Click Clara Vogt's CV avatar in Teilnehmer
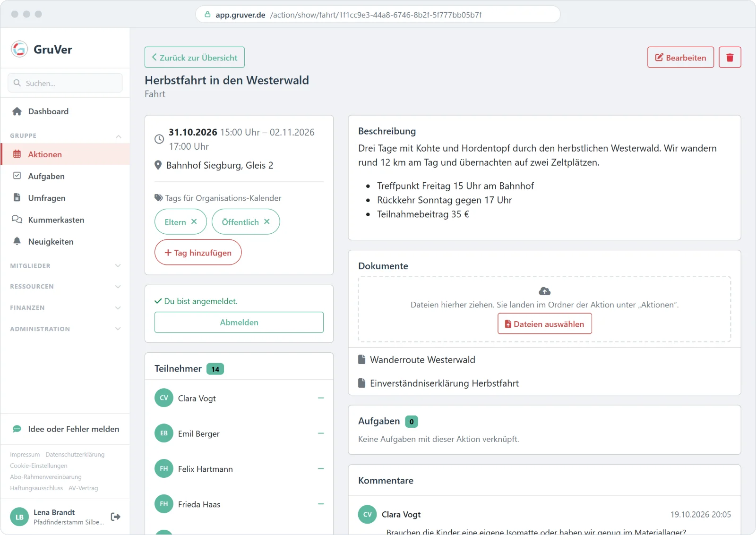Viewport: 756px width, 535px height. click(164, 398)
